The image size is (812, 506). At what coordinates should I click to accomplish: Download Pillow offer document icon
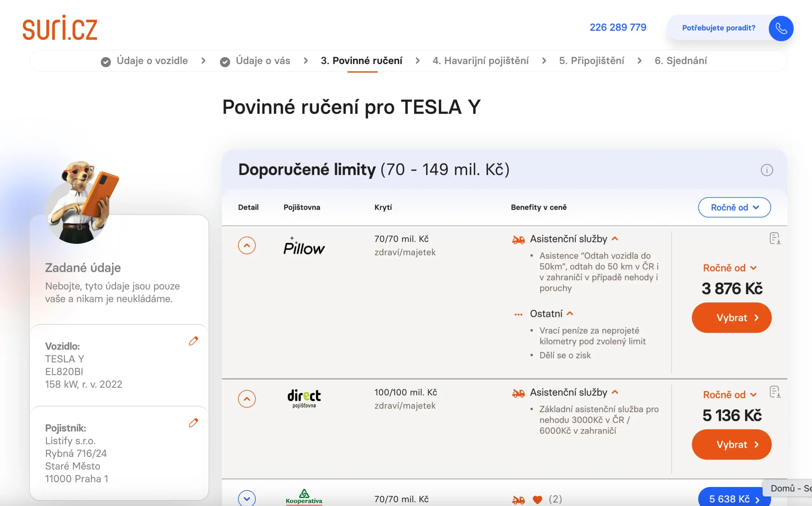coord(775,238)
